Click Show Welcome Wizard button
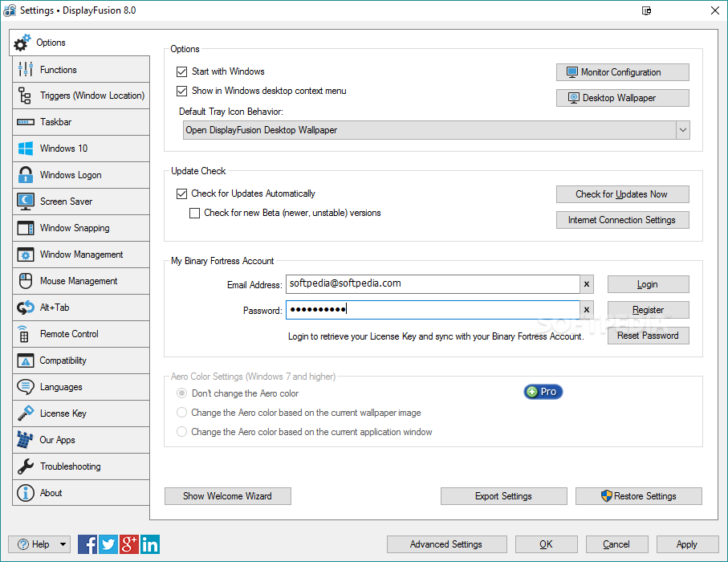Viewport: 728px width, 562px height. pyautogui.click(x=227, y=496)
